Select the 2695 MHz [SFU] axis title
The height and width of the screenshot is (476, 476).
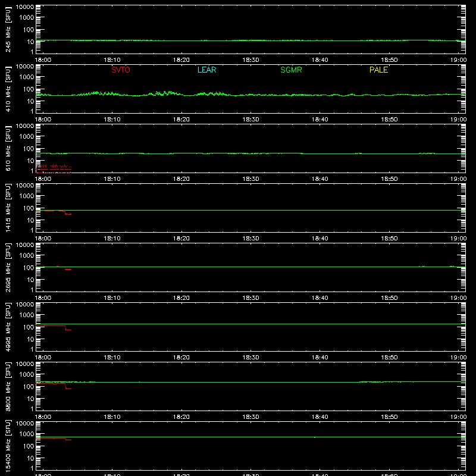(x=8, y=267)
